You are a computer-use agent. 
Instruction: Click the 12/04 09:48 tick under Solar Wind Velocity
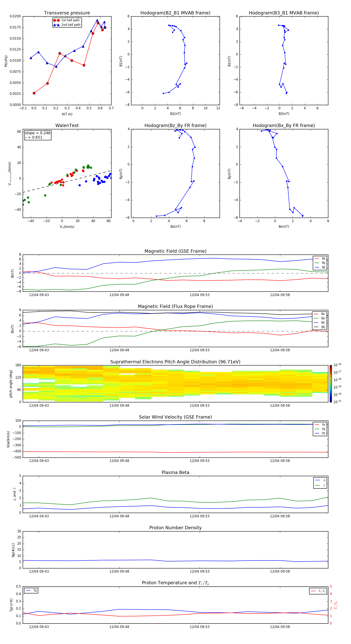tap(119, 461)
